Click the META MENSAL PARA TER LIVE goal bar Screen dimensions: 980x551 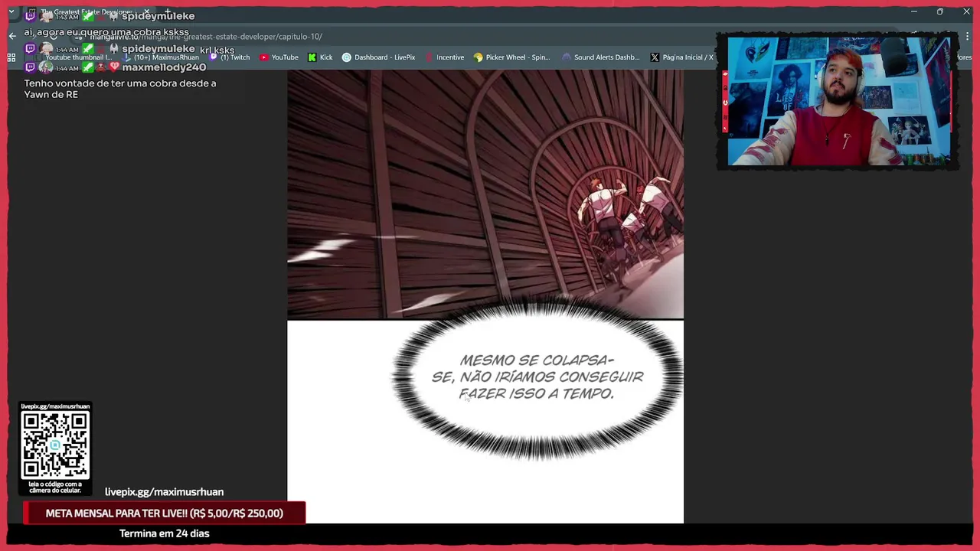(x=164, y=513)
